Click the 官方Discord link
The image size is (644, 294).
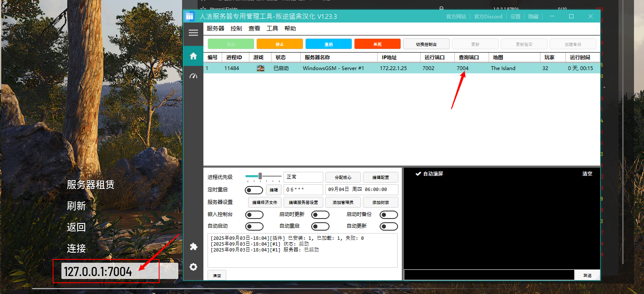tap(488, 16)
